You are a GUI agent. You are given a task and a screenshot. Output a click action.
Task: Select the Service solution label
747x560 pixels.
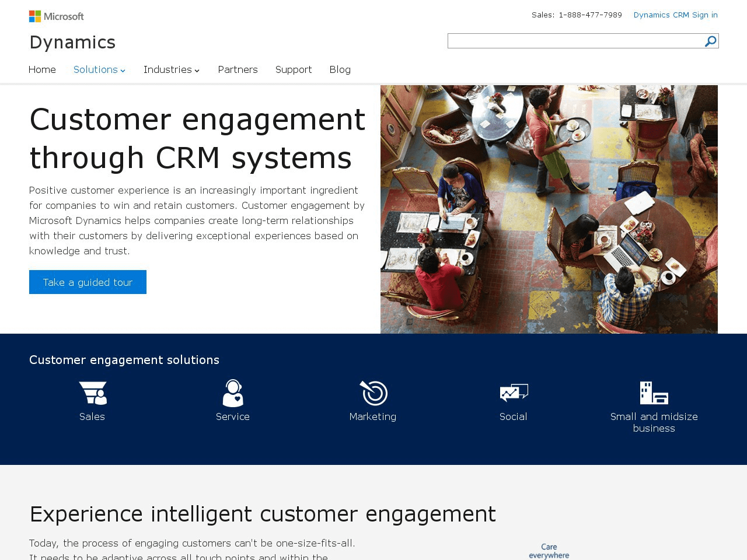point(233,416)
